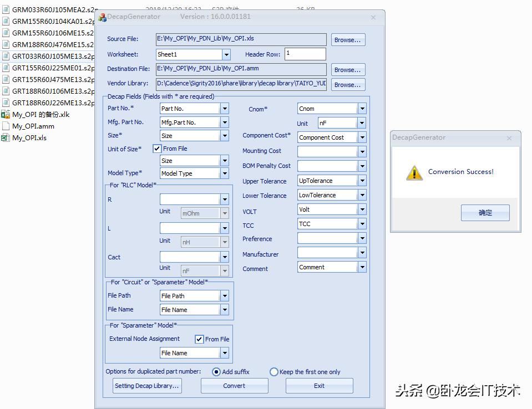Image resolution: width=532 pixels, height=409 pixels.
Task: Select the GRM155R60J106ME15 file icon
Action: (x=6, y=33)
